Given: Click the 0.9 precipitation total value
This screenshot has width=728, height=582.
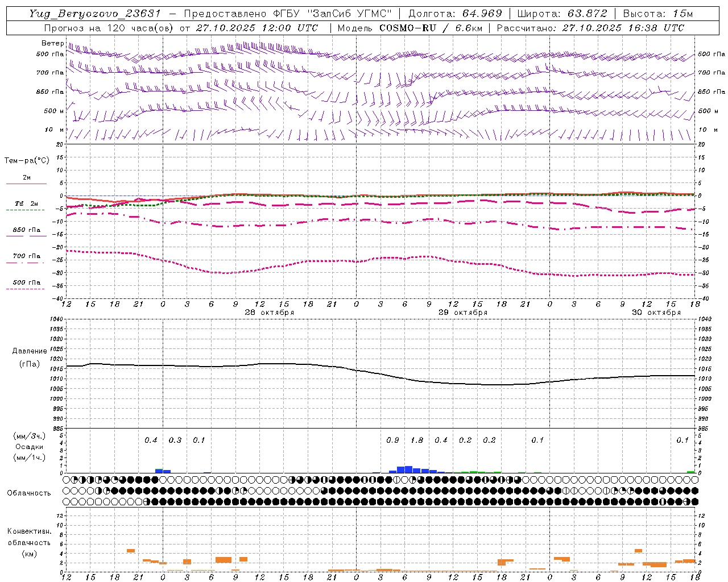Looking at the screenshot, I should click(392, 440).
